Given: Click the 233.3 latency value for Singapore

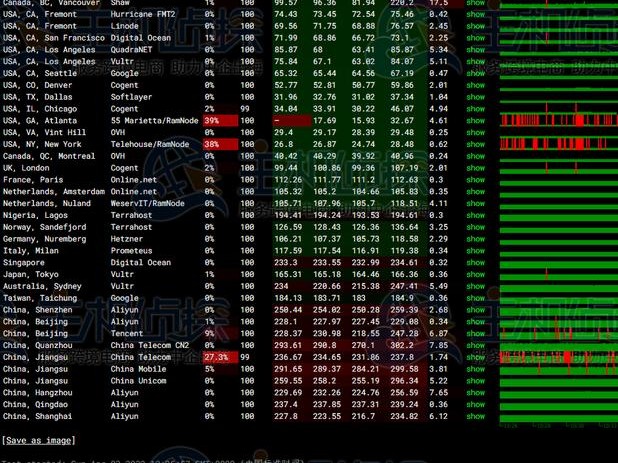Looking at the screenshot, I should pyautogui.click(x=286, y=262).
